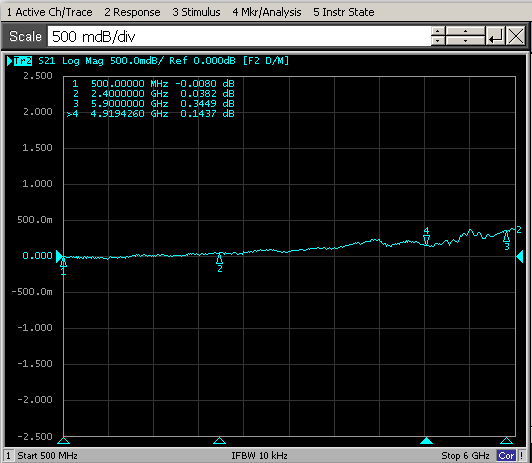Click marker 3 icon near the trace end

click(x=506, y=240)
